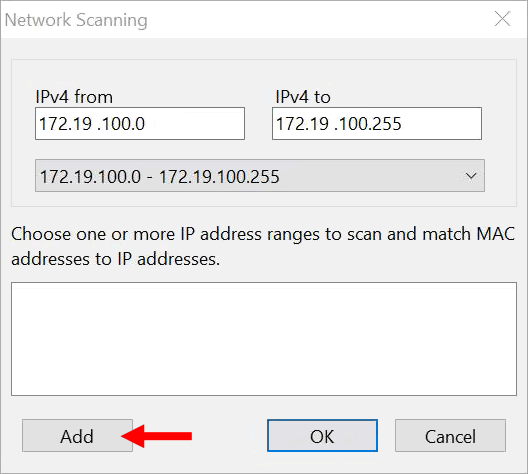
Task: Focus the IPv4 to address field
Action: (x=377, y=124)
